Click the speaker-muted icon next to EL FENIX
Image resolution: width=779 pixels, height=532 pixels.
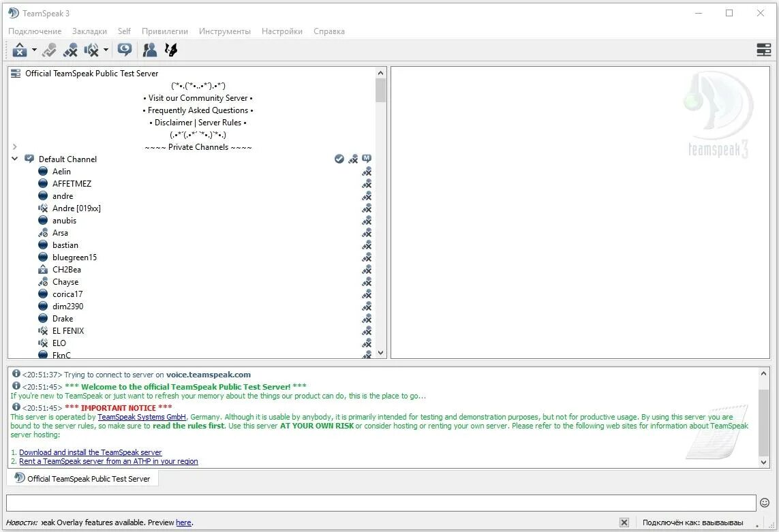(x=43, y=331)
